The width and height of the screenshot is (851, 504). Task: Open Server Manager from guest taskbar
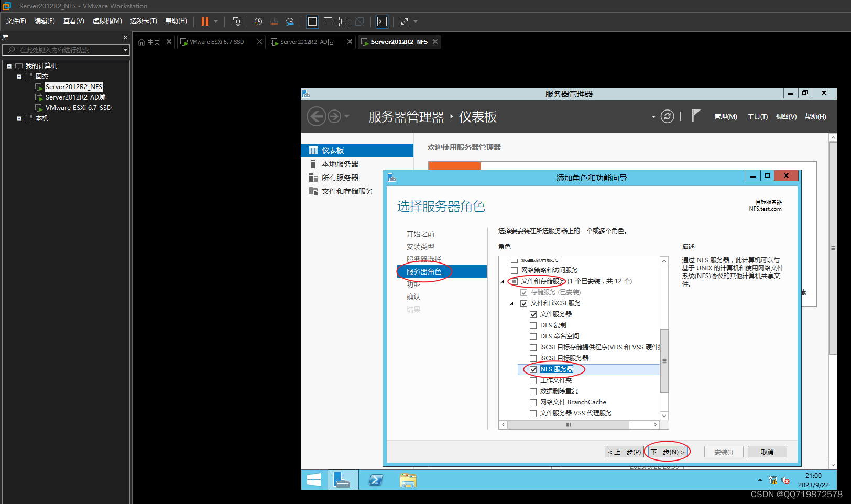pyautogui.click(x=342, y=480)
